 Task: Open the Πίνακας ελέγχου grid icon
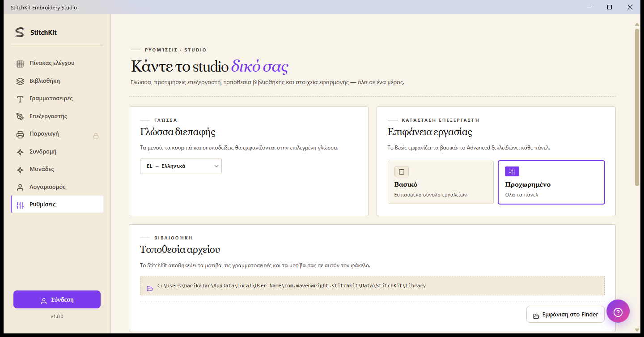point(20,64)
